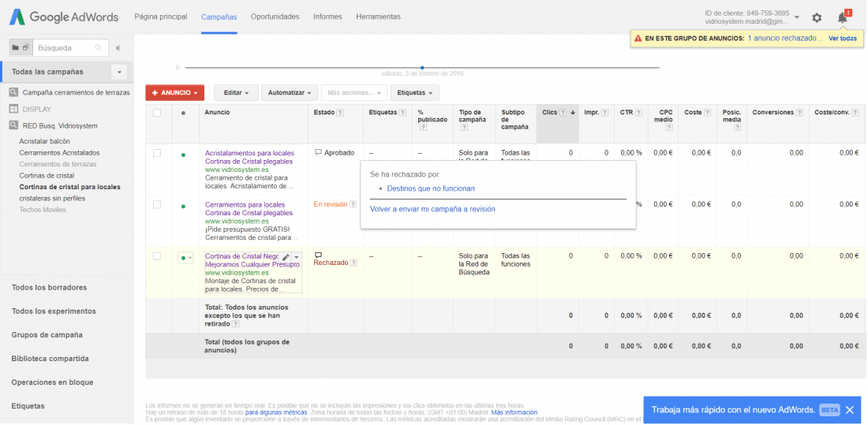
Task: Click the help icon next to Coste header
Action: pos(708,112)
